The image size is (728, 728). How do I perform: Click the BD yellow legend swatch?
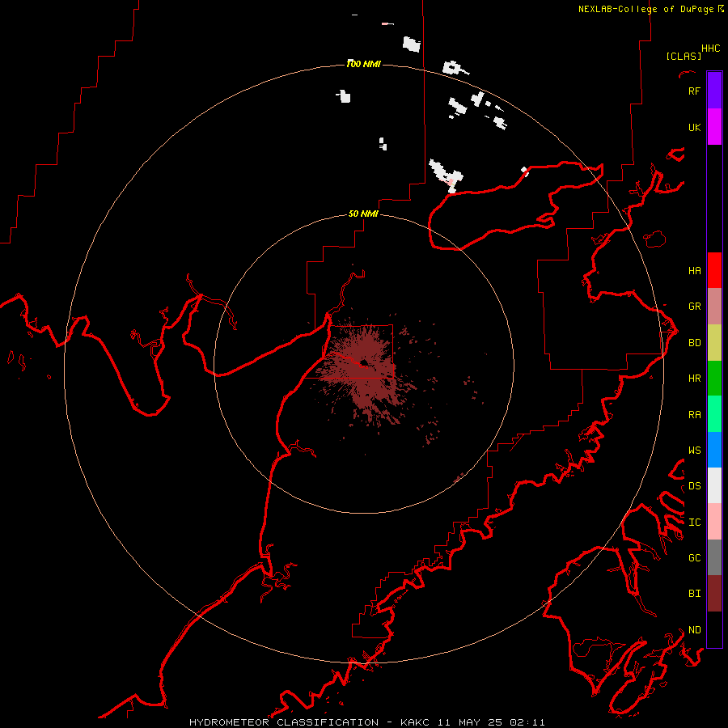pyautogui.click(x=714, y=343)
